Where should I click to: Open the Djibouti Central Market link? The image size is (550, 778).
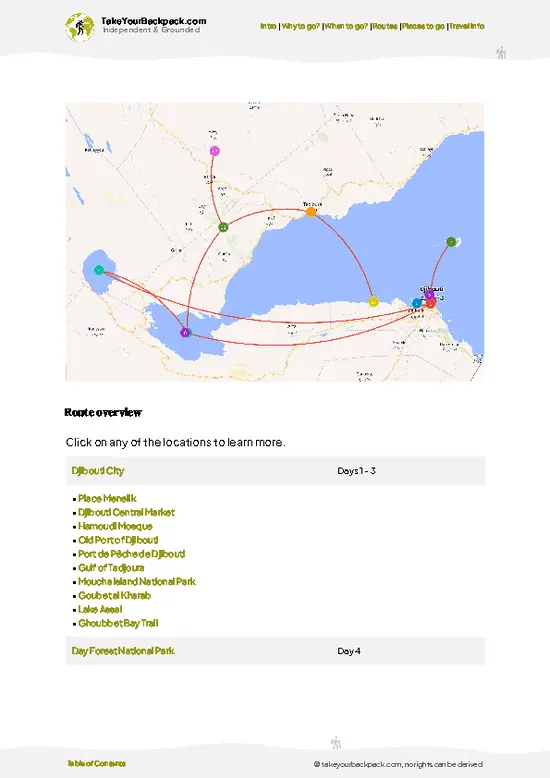[126, 512]
